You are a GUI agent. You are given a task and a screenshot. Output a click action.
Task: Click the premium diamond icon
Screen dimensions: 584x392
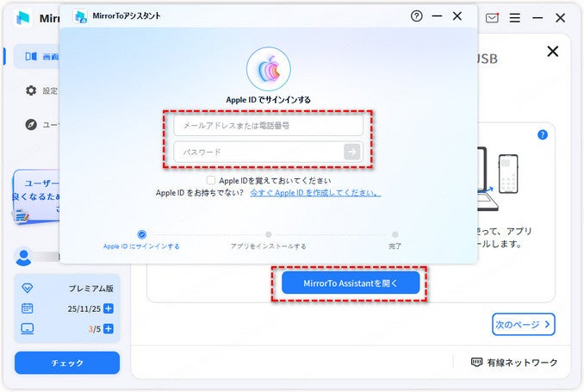tap(28, 288)
